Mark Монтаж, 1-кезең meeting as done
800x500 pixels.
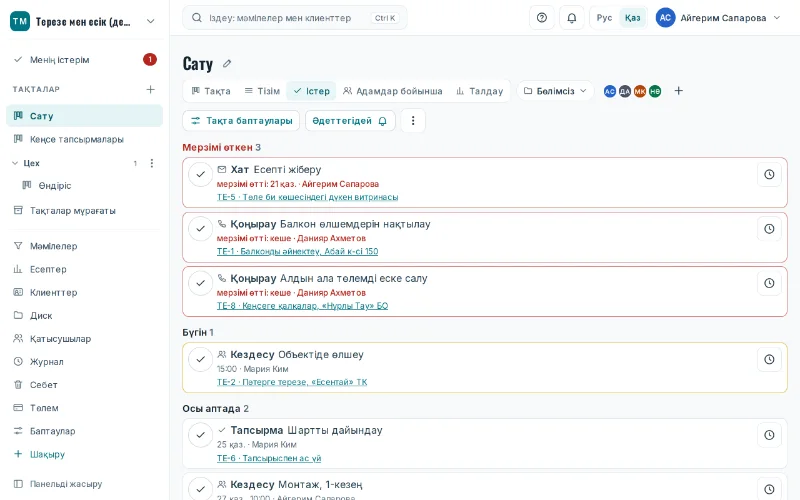(x=201, y=489)
